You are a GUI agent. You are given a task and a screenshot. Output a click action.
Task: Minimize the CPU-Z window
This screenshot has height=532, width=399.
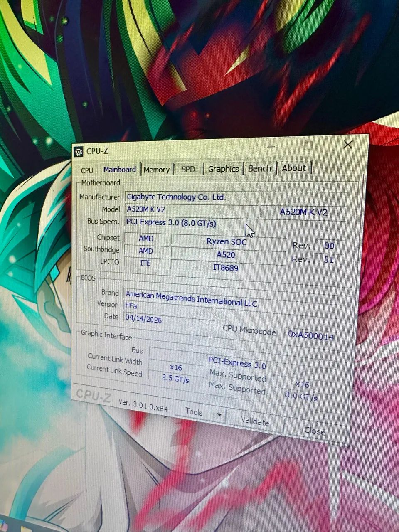tap(271, 147)
